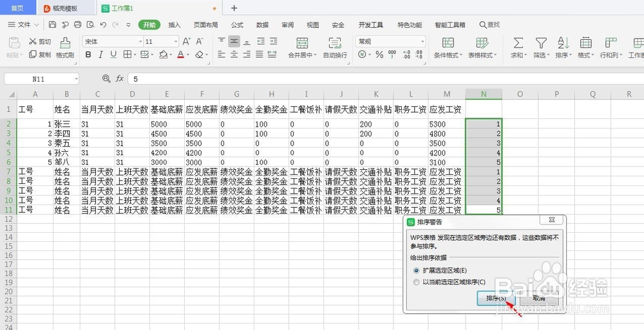This screenshot has width=644, height=330.
Task: Toggle Underline formatting
Action: tap(113, 55)
